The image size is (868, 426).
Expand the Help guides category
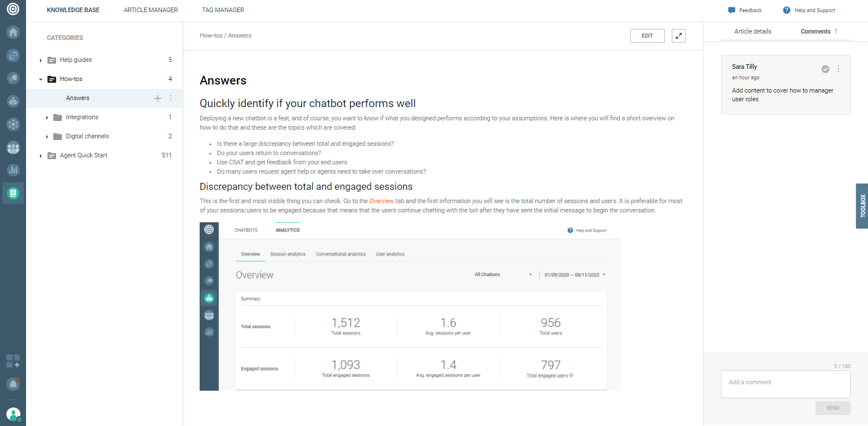(x=41, y=60)
